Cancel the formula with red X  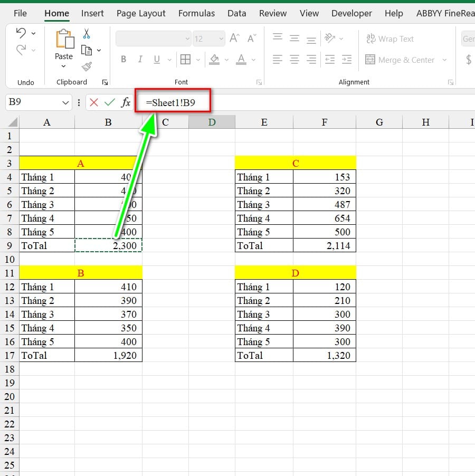point(94,102)
